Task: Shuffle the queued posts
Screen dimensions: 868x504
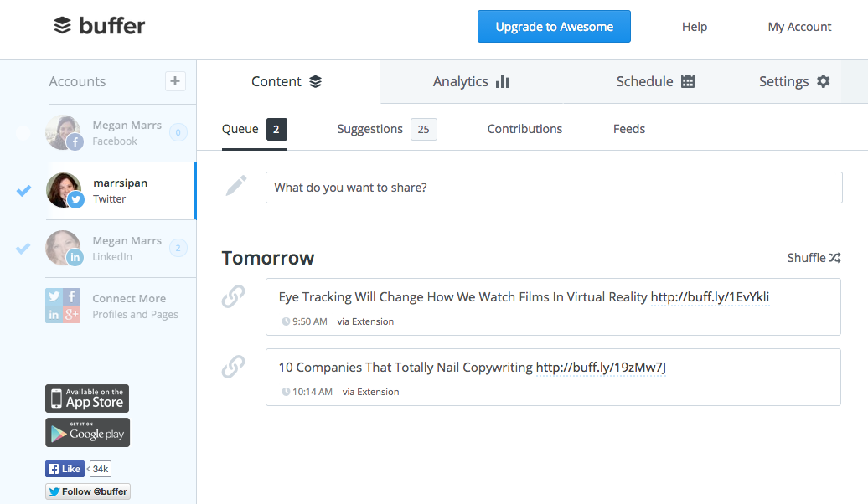Action: 814,258
